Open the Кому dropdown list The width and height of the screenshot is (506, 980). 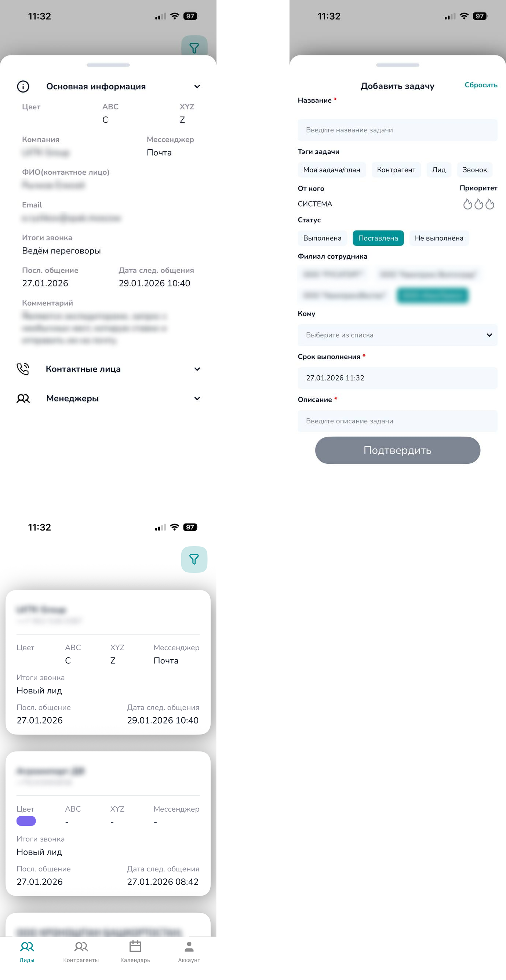pyautogui.click(x=398, y=335)
